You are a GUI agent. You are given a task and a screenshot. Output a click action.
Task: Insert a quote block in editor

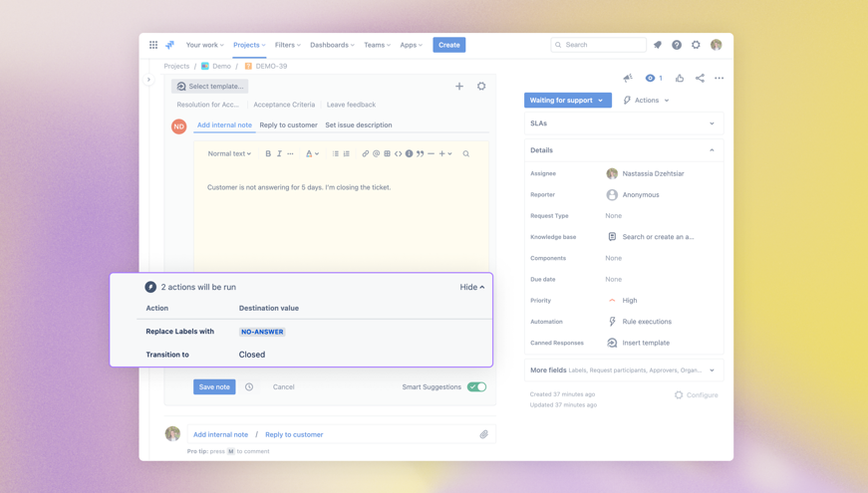click(421, 153)
